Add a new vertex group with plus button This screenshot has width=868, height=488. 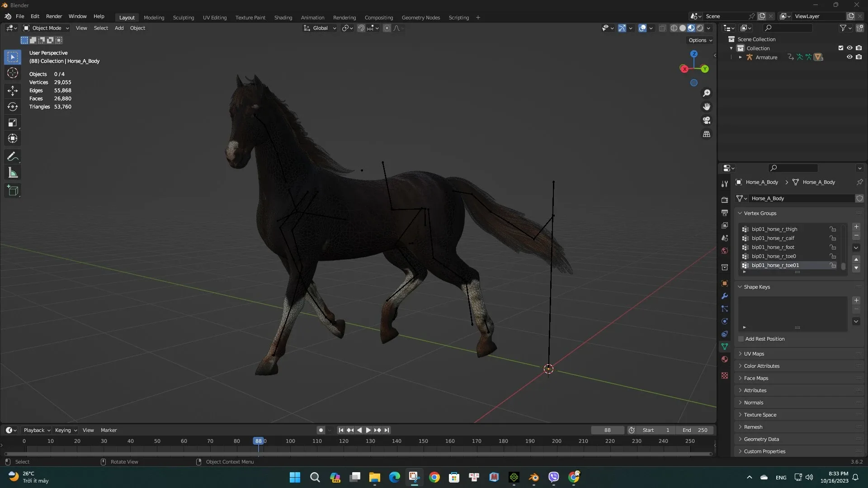(856, 227)
